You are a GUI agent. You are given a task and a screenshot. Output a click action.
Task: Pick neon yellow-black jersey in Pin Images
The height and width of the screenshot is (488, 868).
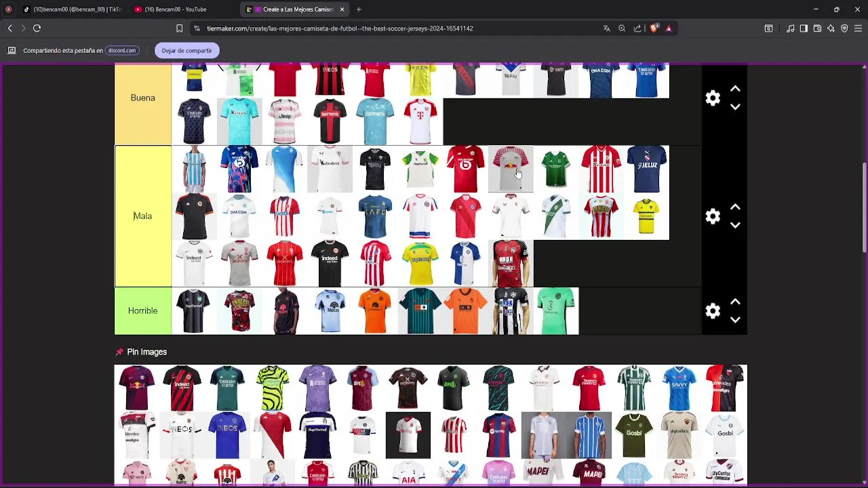273,388
